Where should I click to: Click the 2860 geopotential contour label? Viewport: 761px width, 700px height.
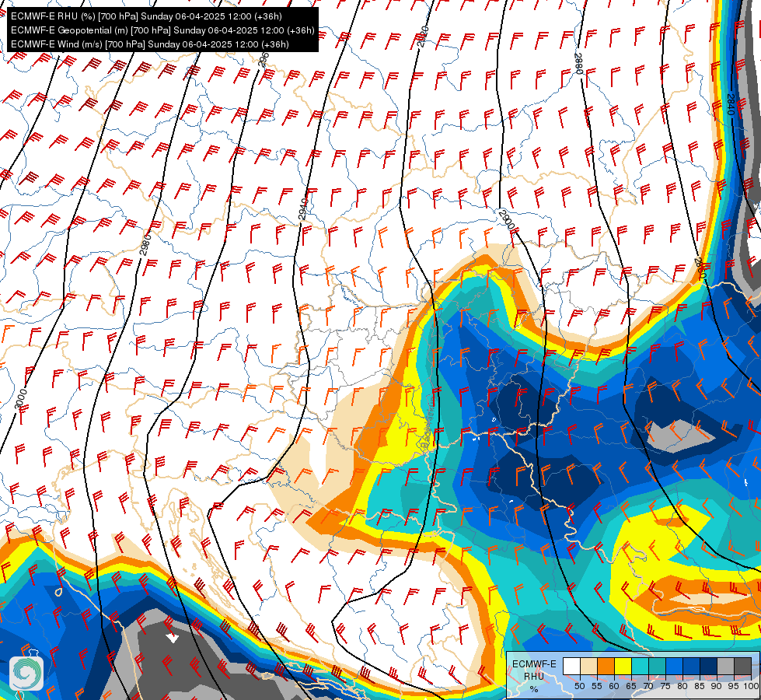tap(700, 268)
